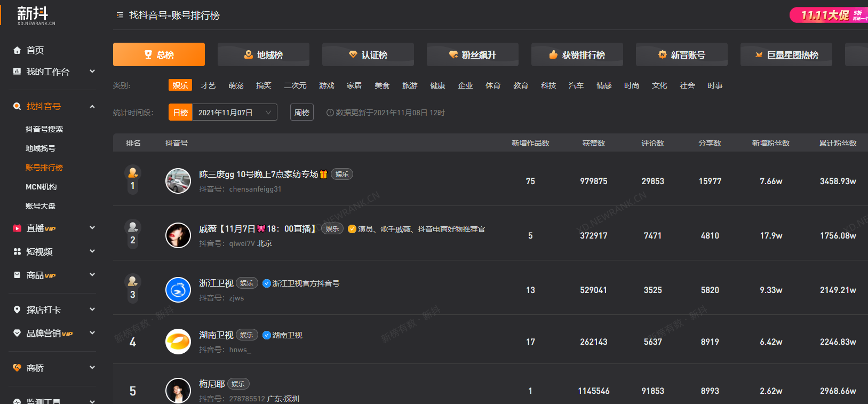Open 账号排行榜 in sidebar

[x=44, y=168]
